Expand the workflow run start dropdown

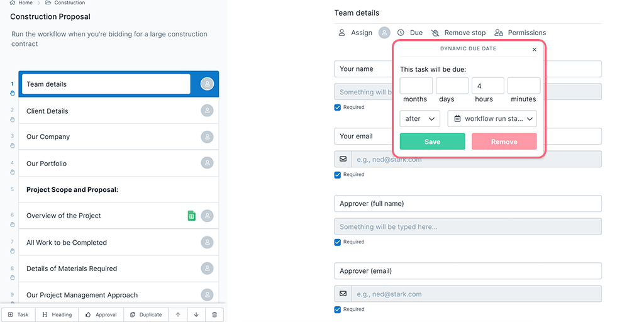tap(492, 118)
